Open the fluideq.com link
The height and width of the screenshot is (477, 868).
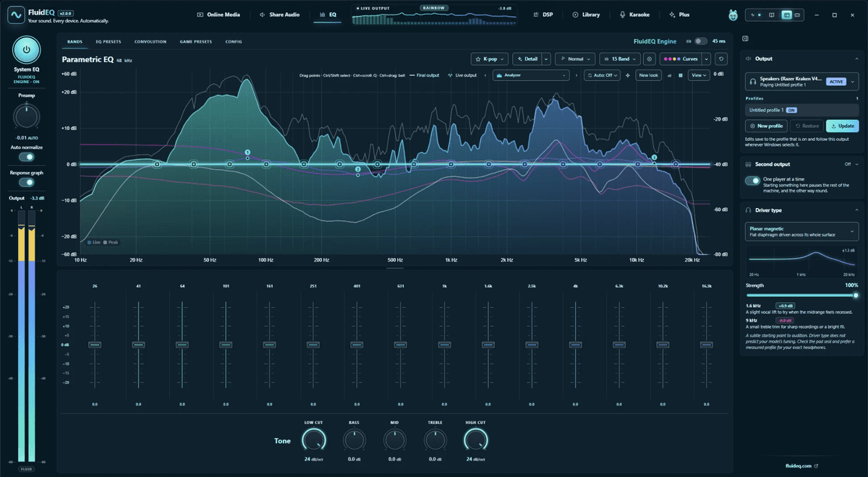point(804,466)
